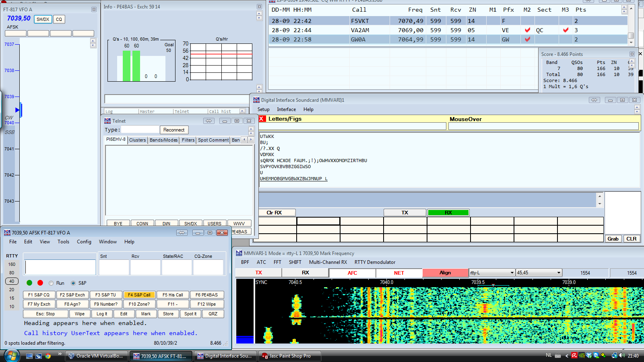Click the green status dot in Entry window
This screenshot has height=362, width=644.
coord(29,283)
